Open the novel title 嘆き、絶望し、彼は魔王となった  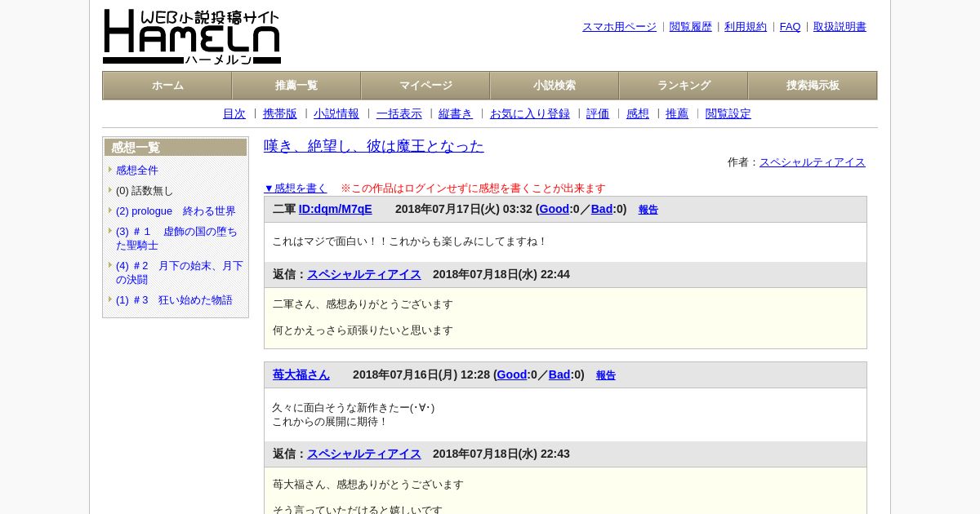(374, 146)
